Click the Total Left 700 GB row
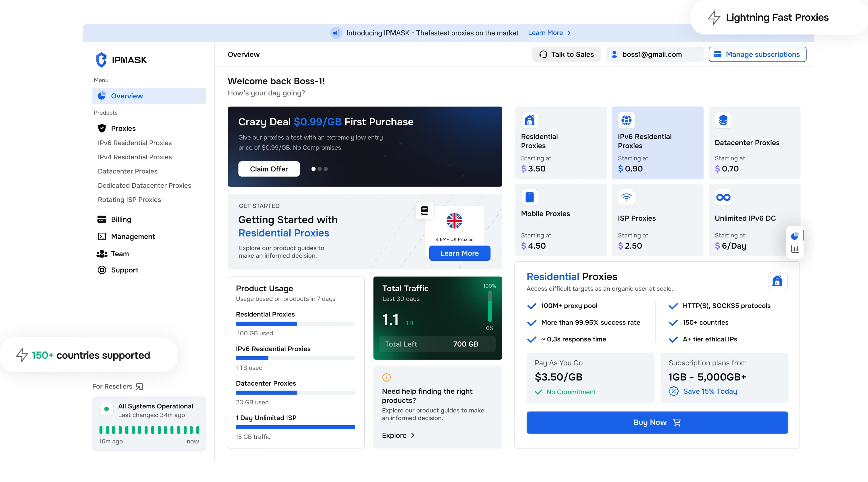This screenshot has width=868, height=482. tap(437, 344)
